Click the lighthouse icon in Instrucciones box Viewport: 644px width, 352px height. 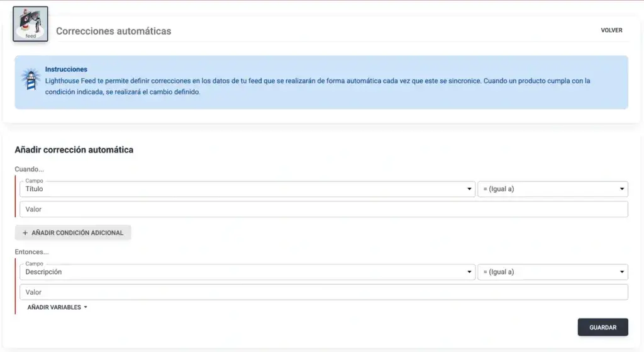click(x=31, y=79)
